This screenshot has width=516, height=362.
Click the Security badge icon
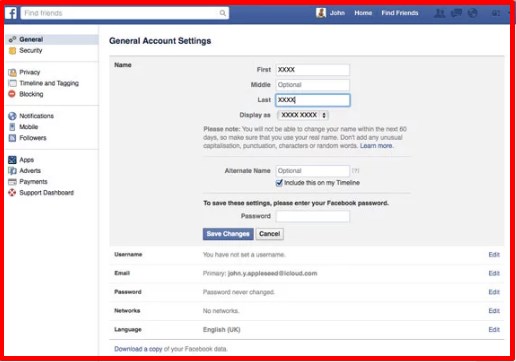(x=12, y=51)
